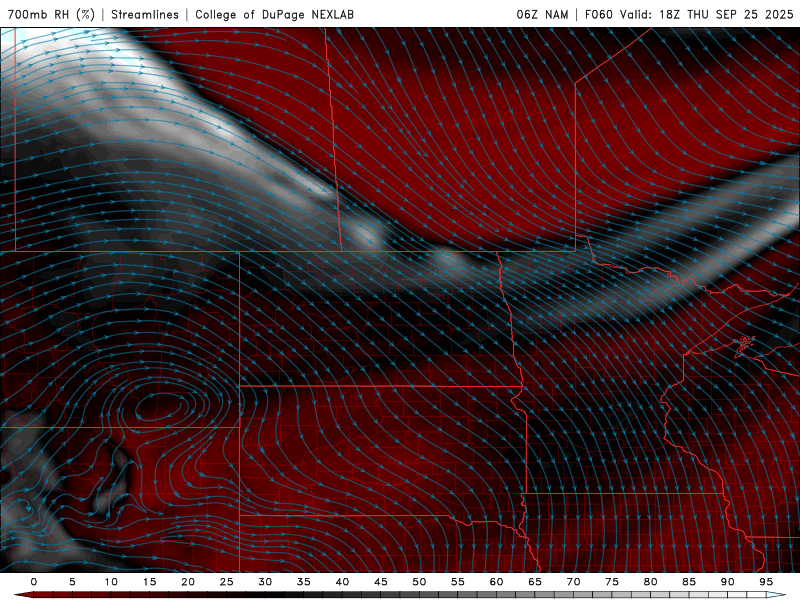Click the "45" label on the RH scale
The image size is (800, 600).
(x=381, y=582)
